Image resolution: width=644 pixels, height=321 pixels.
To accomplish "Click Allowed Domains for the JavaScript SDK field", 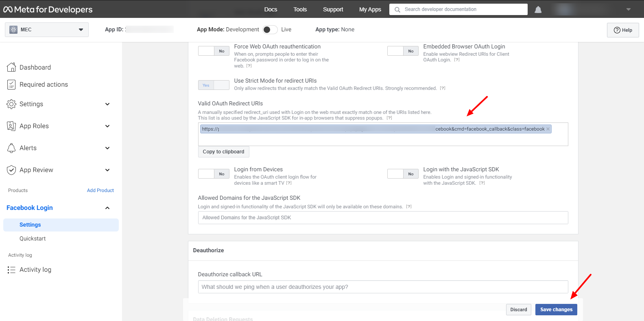I will tap(383, 218).
